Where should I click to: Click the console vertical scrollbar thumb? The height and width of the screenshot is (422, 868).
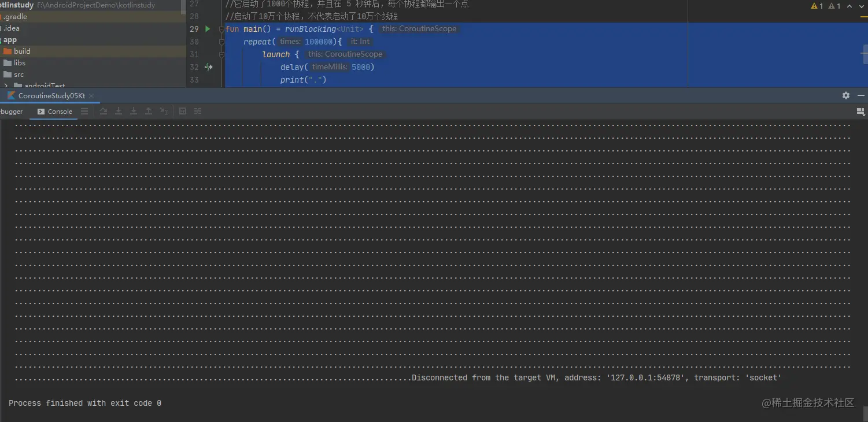[865, 413]
